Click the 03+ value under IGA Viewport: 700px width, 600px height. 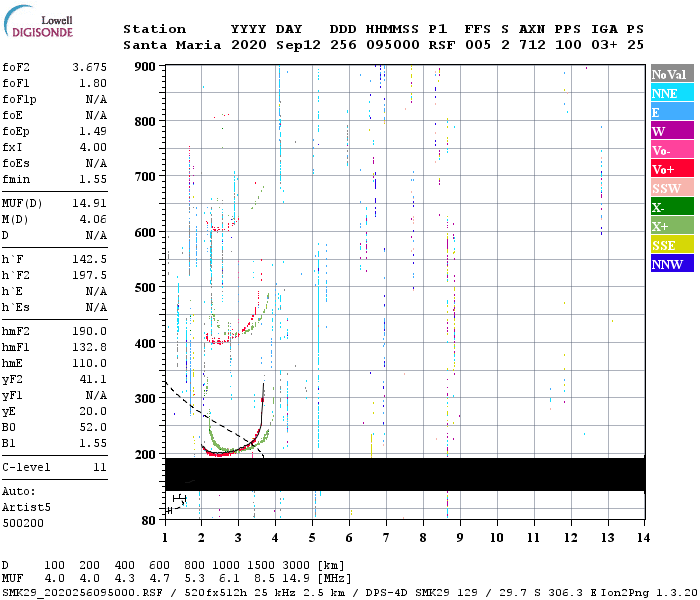point(604,45)
